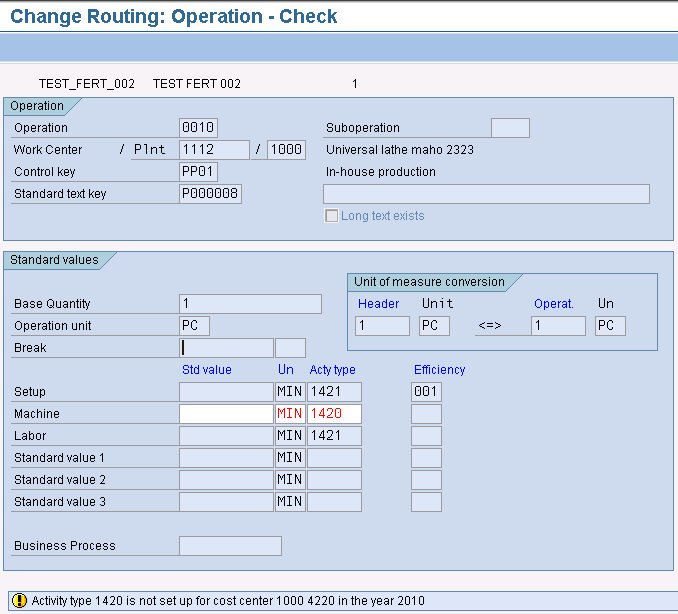Toggle the Long text exists checkbox
Viewport: 678px width, 614px height.
point(331,216)
